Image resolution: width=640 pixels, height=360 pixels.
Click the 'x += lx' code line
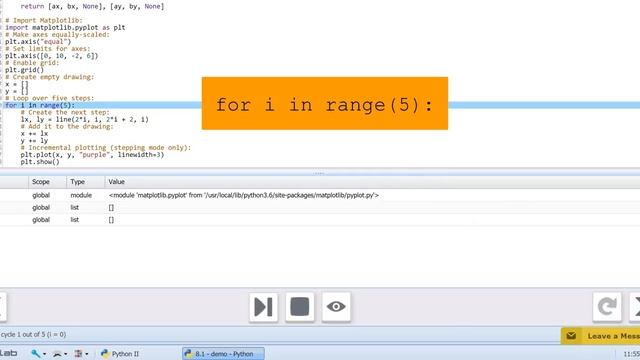coord(34,133)
